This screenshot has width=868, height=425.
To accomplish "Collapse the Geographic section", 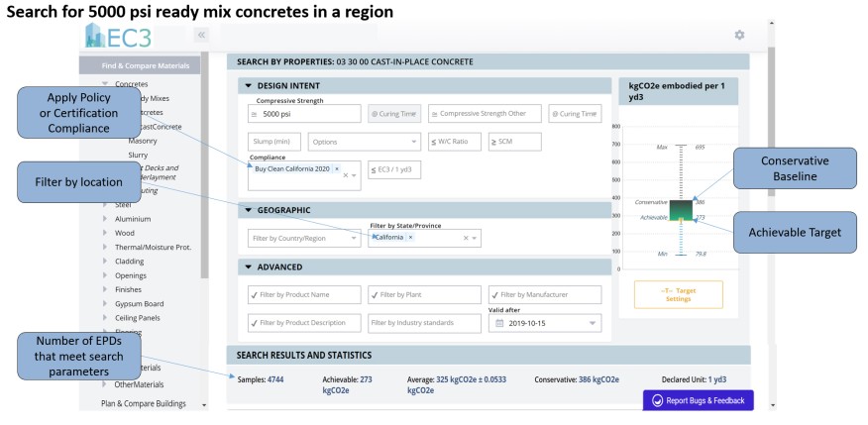I will (x=249, y=210).
